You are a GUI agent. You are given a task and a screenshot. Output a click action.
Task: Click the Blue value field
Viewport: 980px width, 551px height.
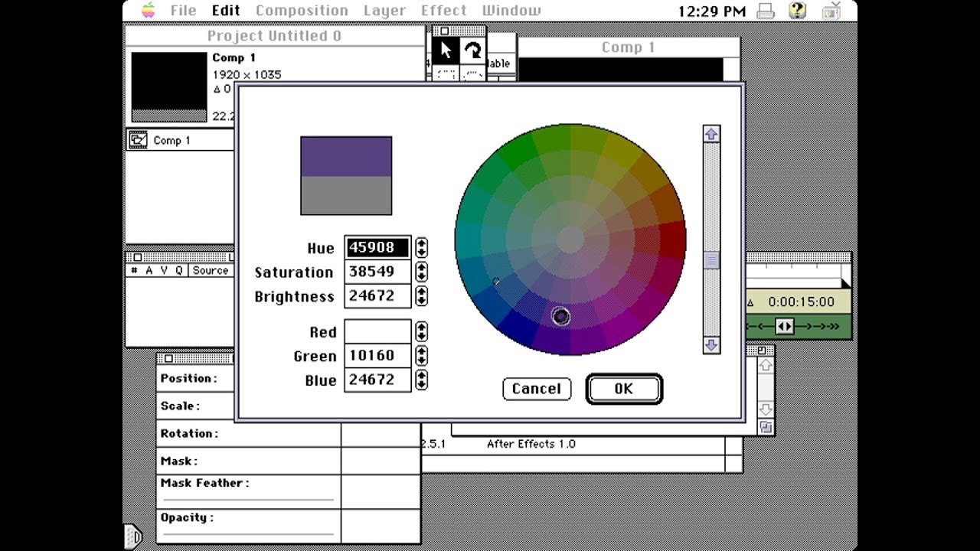coord(377,380)
